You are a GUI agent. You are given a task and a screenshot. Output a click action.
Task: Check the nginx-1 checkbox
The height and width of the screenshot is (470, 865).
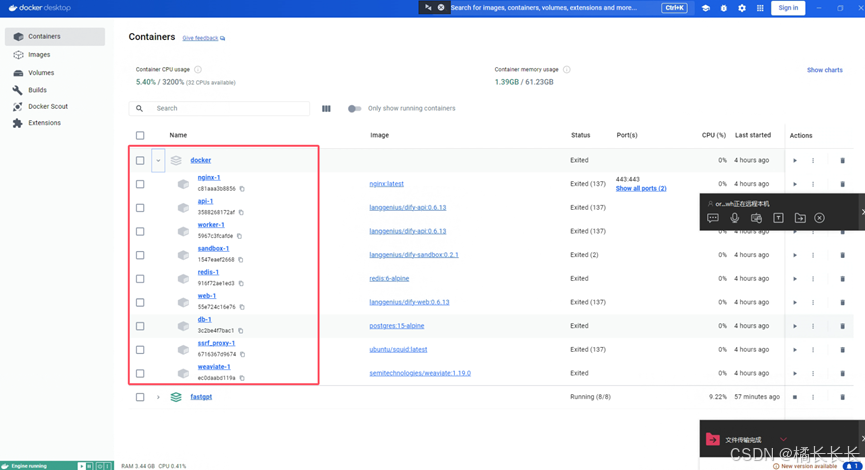pos(140,184)
